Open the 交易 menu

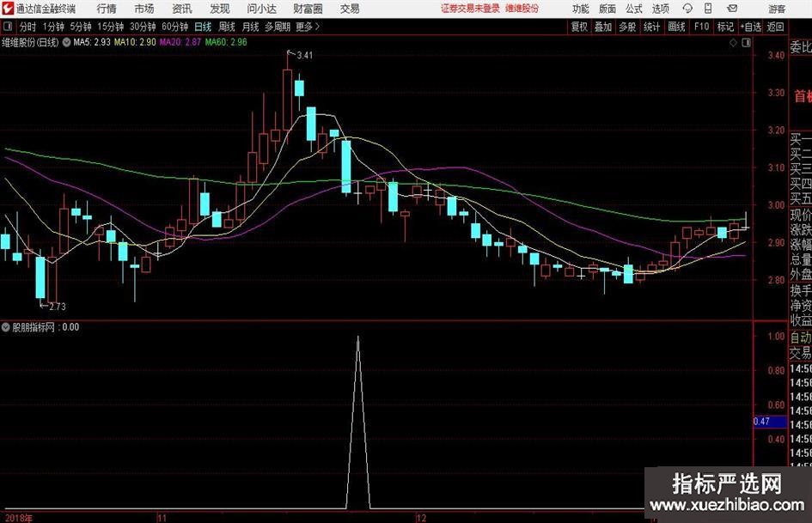click(350, 9)
